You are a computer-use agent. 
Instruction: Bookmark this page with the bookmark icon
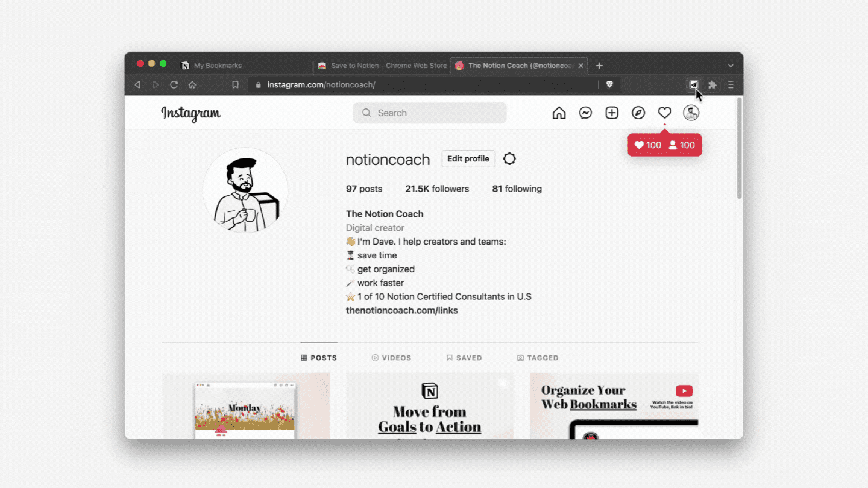tap(236, 85)
